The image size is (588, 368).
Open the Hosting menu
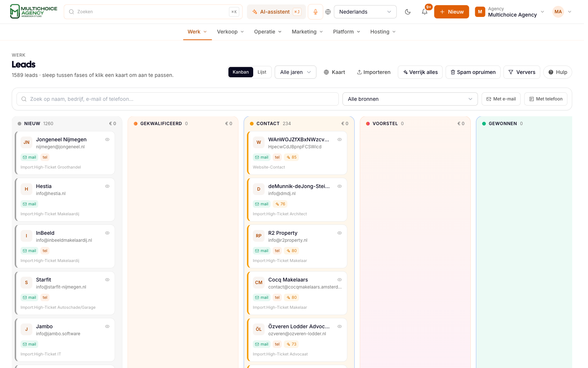(x=383, y=32)
